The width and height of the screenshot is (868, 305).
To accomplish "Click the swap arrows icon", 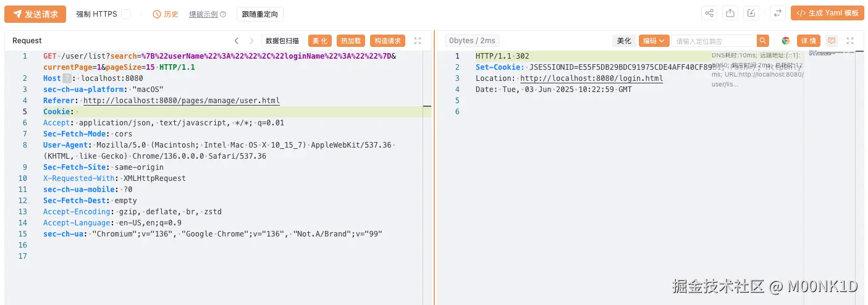I will [778, 13].
